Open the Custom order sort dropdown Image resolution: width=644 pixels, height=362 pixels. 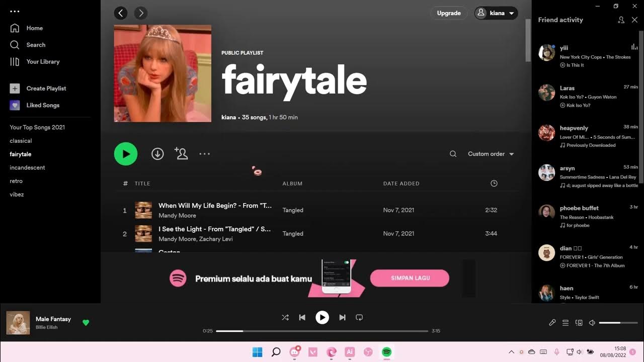491,154
